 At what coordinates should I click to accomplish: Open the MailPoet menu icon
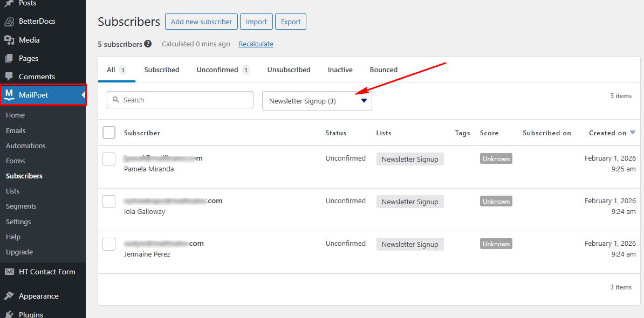point(8,94)
